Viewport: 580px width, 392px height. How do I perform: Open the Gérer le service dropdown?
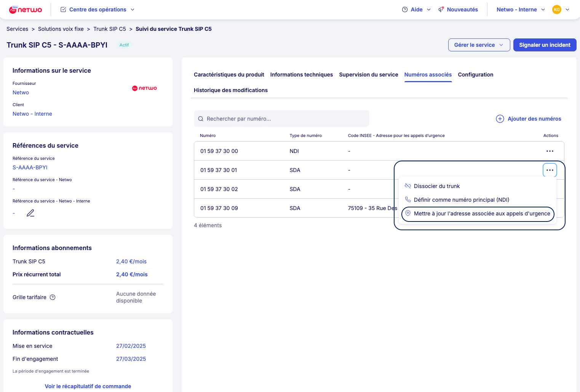click(479, 45)
